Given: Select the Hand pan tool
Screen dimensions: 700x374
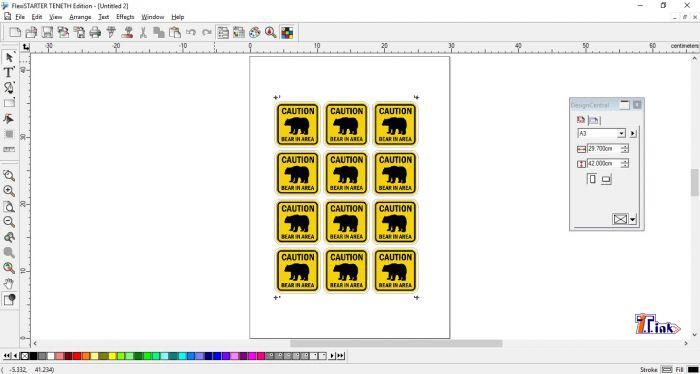Looking at the screenshot, I should pos(8,283).
